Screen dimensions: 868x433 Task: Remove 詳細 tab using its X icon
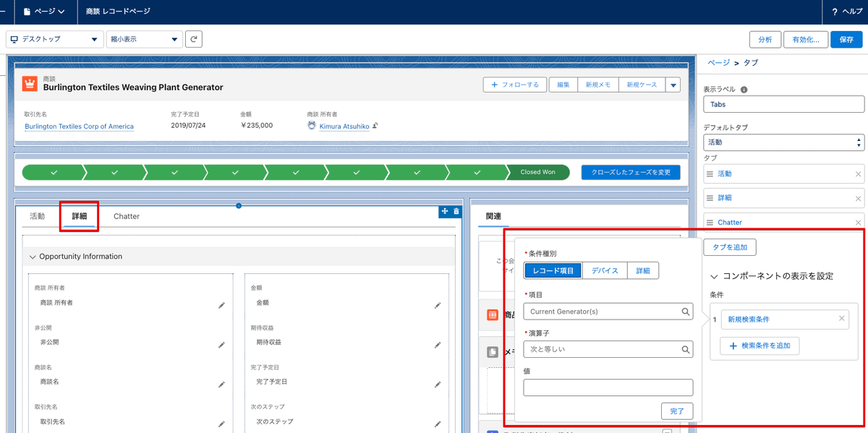tap(859, 198)
